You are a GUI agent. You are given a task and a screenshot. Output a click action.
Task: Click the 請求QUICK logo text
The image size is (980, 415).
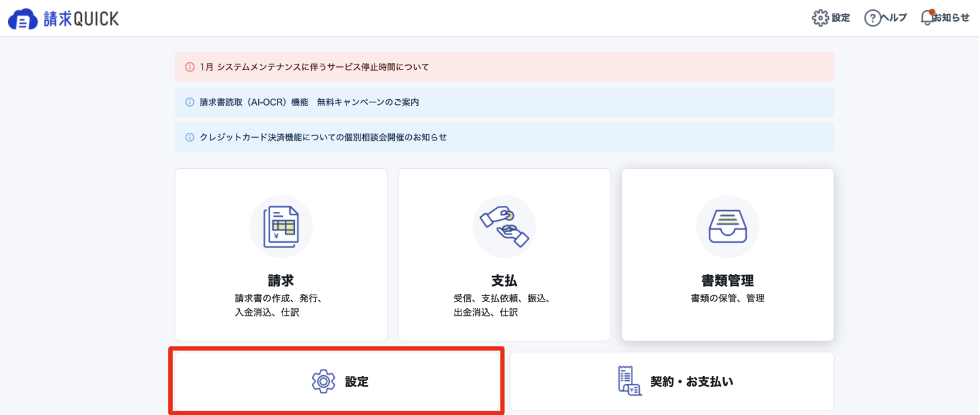81,19
